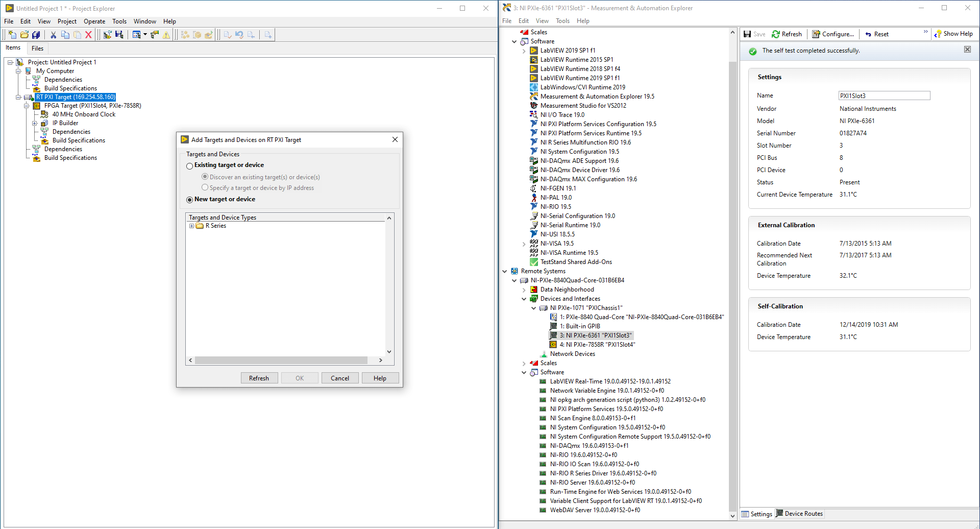Click the red Delete X icon
The width and height of the screenshot is (980, 529).
pyautogui.click(x=88, y=35)
